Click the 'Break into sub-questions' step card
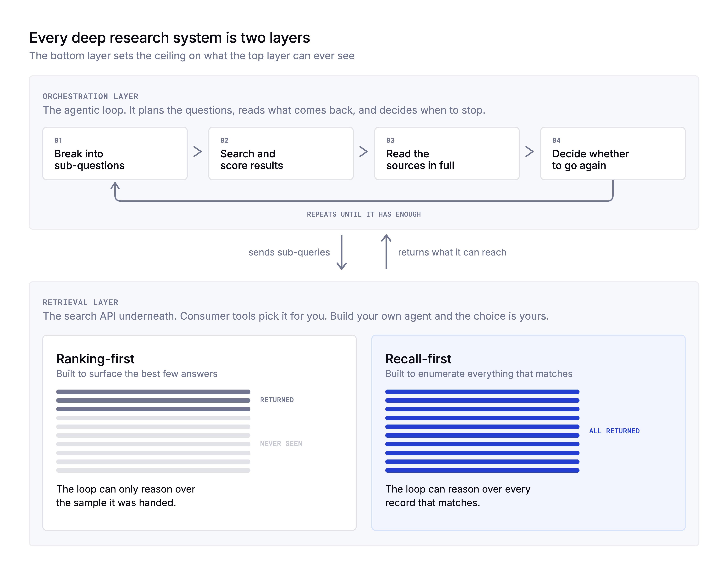 click(115, 153)
